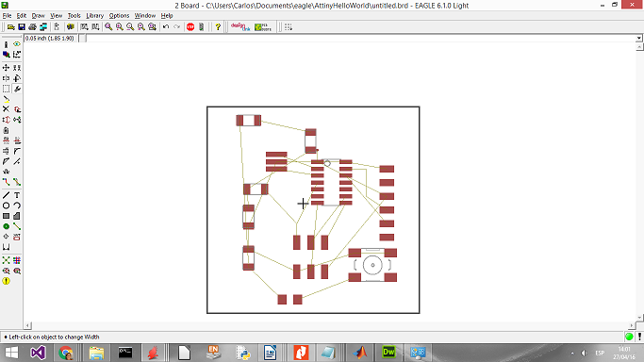Select the Ripup tool
Viewport: 644px width, 362px height.
pyautogui.click(x=17, y=182)
